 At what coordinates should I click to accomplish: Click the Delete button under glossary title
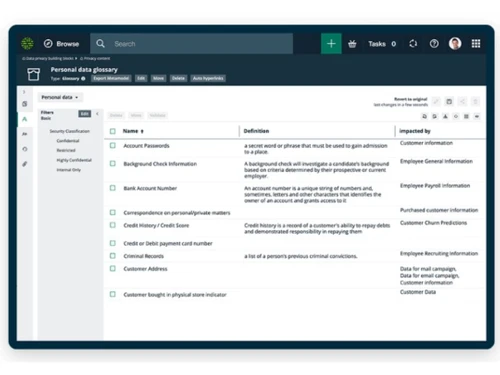coord(178,78)
